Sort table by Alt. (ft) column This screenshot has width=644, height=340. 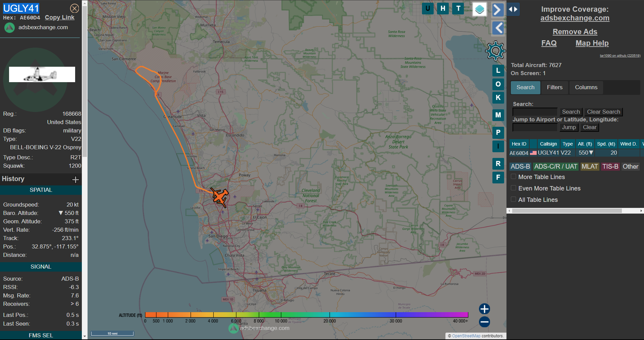(x=585, y=144)
